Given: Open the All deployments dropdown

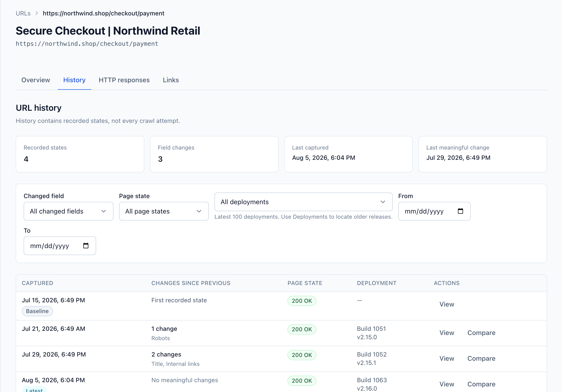Looking at the screenshot, I should point(303,202).
